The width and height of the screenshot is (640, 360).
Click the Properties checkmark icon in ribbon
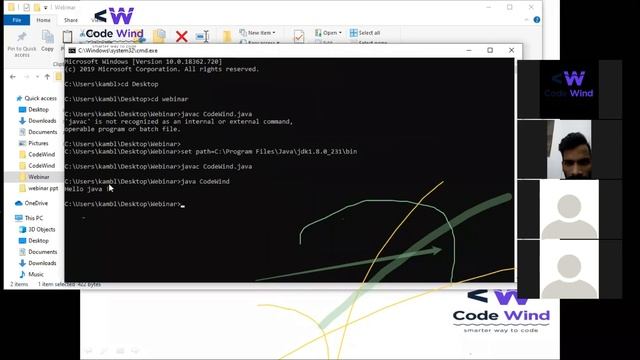[299, 36]
